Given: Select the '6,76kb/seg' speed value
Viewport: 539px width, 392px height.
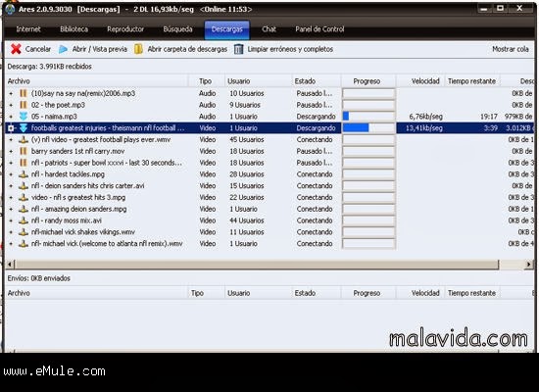Looking at the screenshot, I should (x=425, y=117).
